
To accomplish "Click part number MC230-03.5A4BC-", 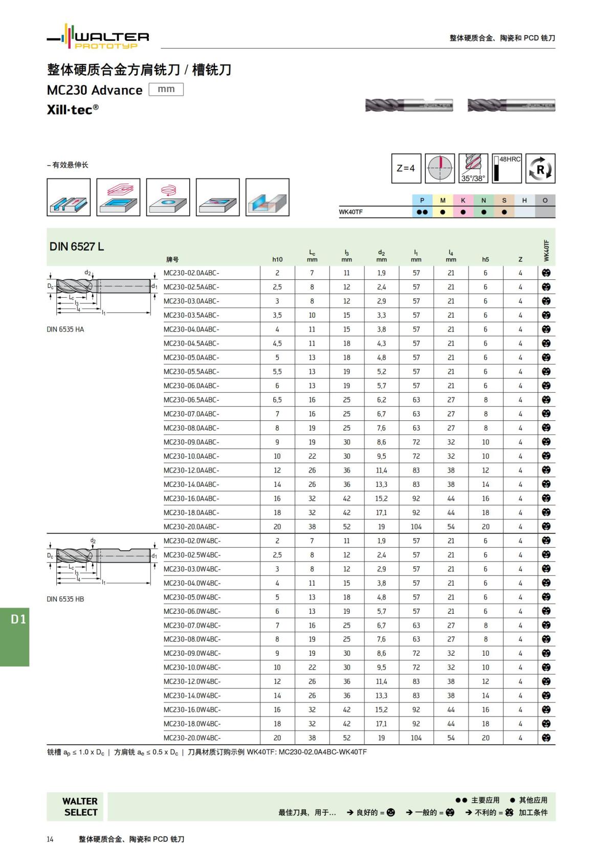I will [191, 315].
